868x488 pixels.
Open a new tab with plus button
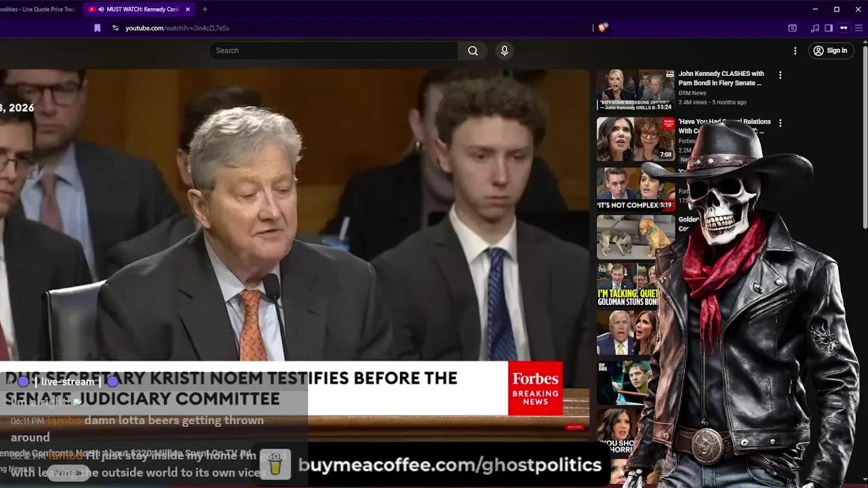click(205, 9)
